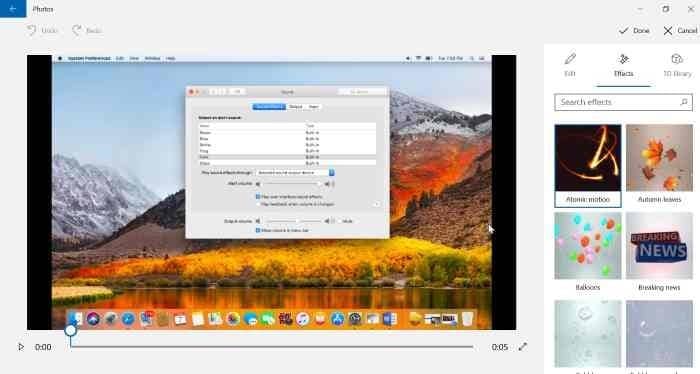This screenshot has width=700, height=374.
Task: Open the View menu in the mac menu bar
Action: (x=134, y=58)
